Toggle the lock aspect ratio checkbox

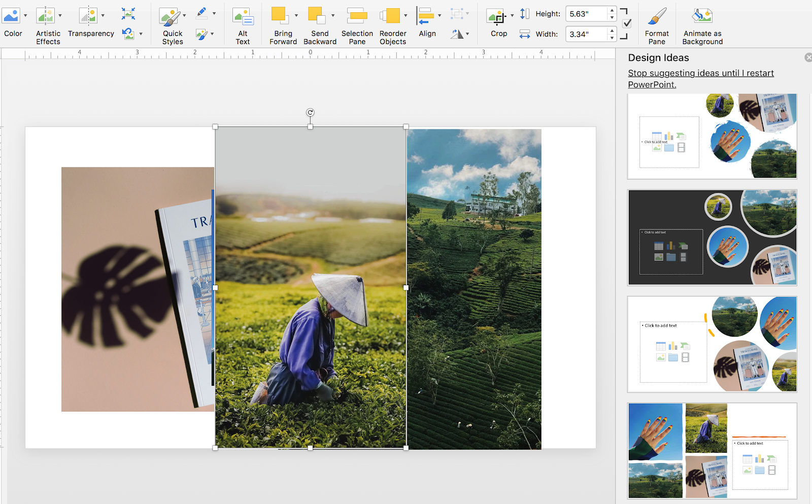[x=627, y=24]
